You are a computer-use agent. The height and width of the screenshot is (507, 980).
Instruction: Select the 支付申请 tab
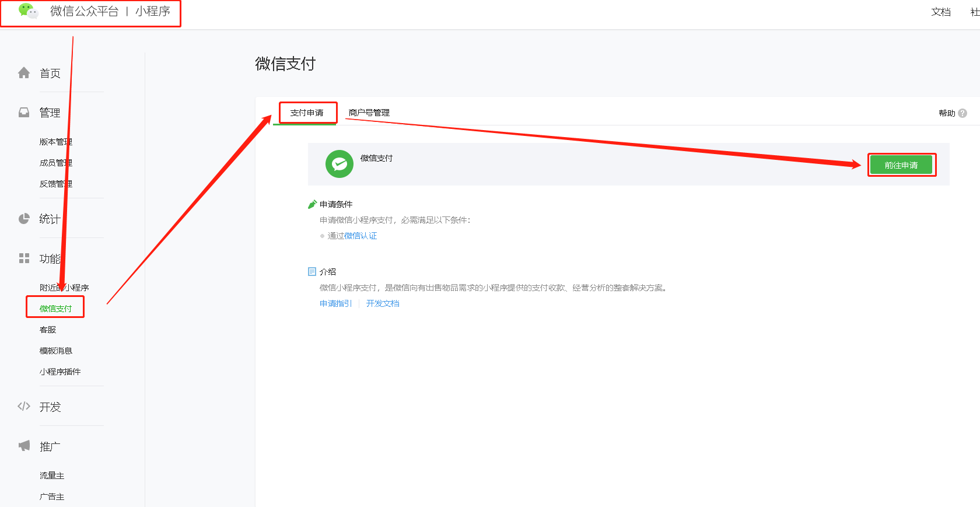coord(307,113)
